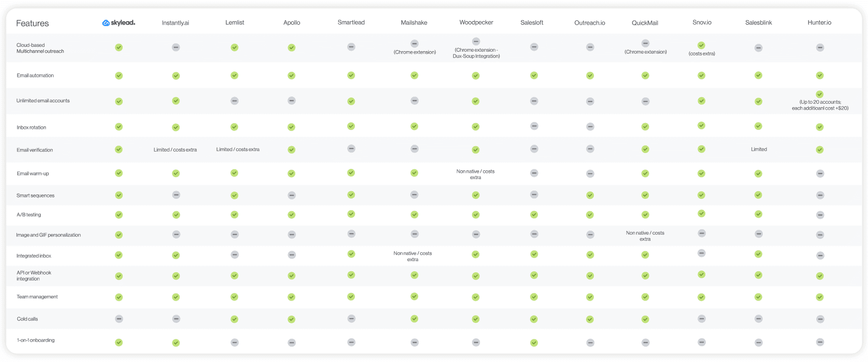This screenshot has width=868, height=362.
Task: Select the Outreach.io column header
Action: pyautogui.click(x=589, y=23)
